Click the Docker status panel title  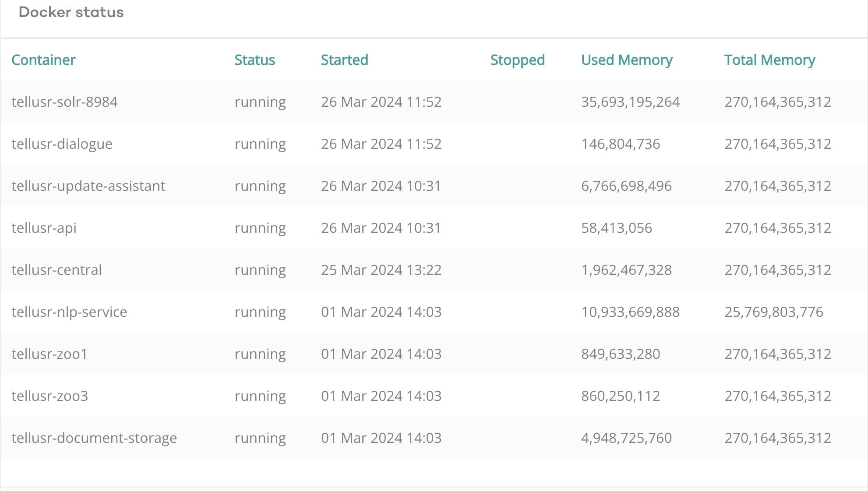point(71,13)
